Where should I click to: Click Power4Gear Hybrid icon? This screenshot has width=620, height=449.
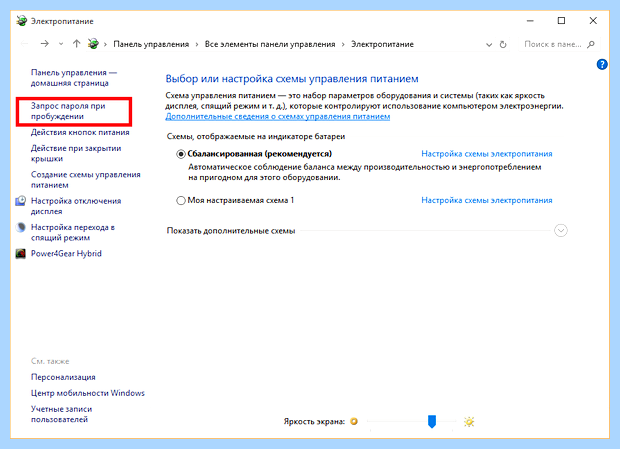point(21,253)
